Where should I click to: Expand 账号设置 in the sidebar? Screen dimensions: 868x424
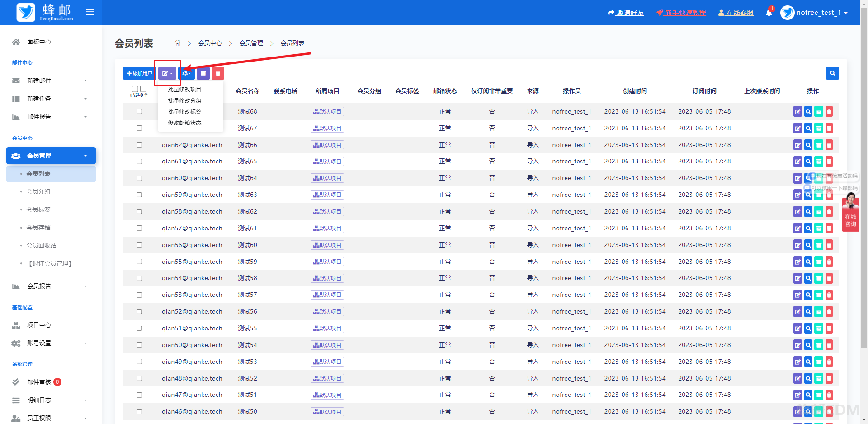coord(50,343)
